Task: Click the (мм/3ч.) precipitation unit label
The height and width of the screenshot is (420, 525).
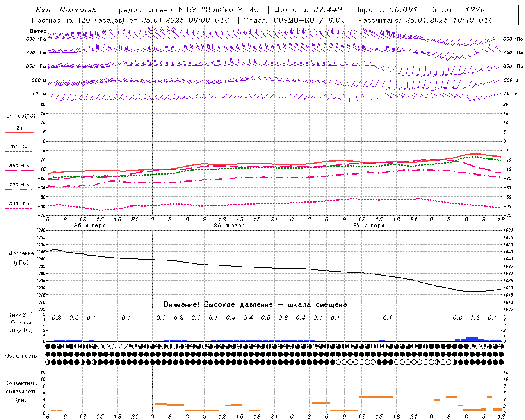Action: pyautogui.click(x=21, y=315)
